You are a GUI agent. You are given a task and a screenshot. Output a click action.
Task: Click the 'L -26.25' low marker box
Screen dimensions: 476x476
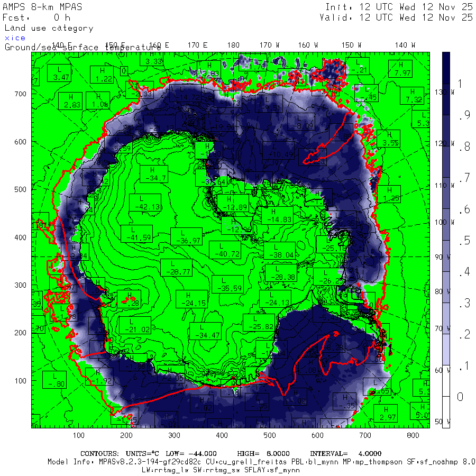[x=329, y=277]
